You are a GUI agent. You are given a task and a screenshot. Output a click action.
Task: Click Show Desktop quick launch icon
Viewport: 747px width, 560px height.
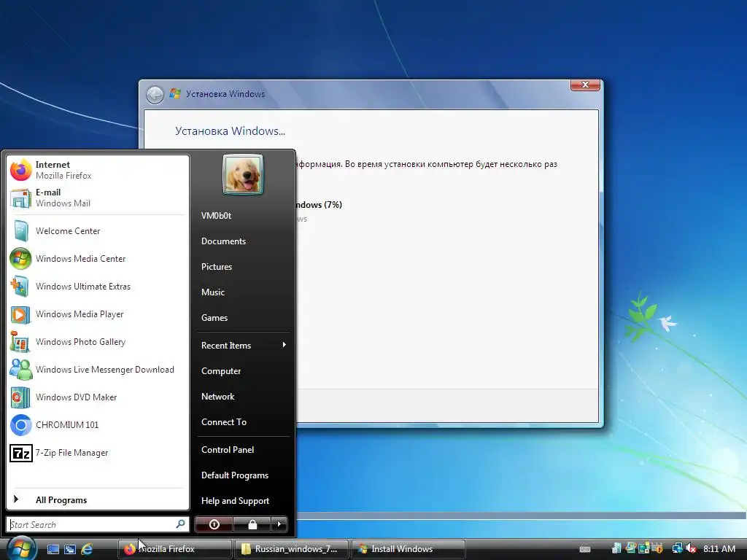coord(53,549)
